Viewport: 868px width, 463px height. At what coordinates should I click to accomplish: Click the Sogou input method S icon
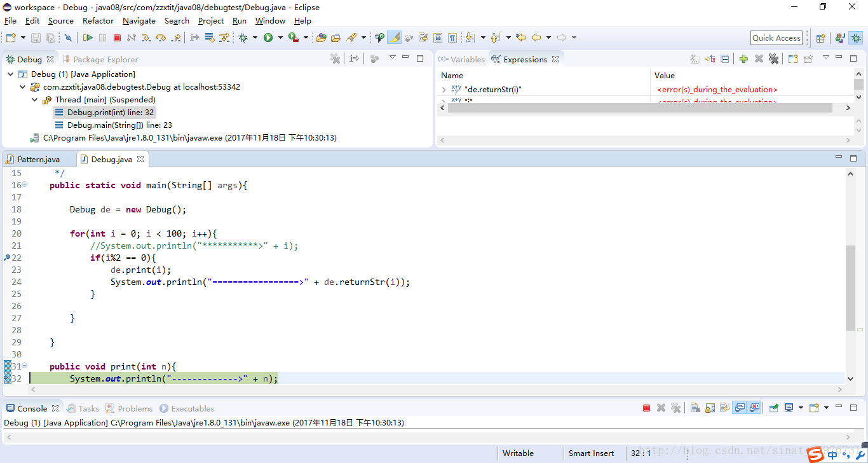point(815,454)
